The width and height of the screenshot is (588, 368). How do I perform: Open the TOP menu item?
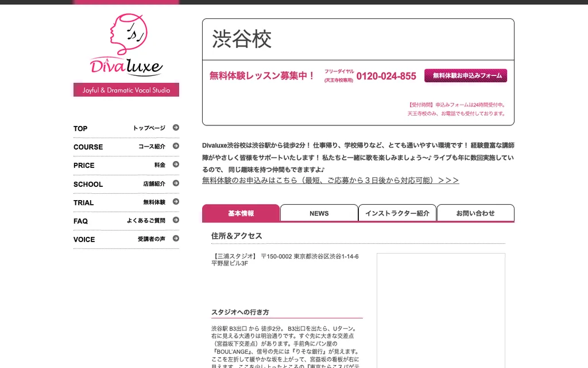tap(126, 128)
